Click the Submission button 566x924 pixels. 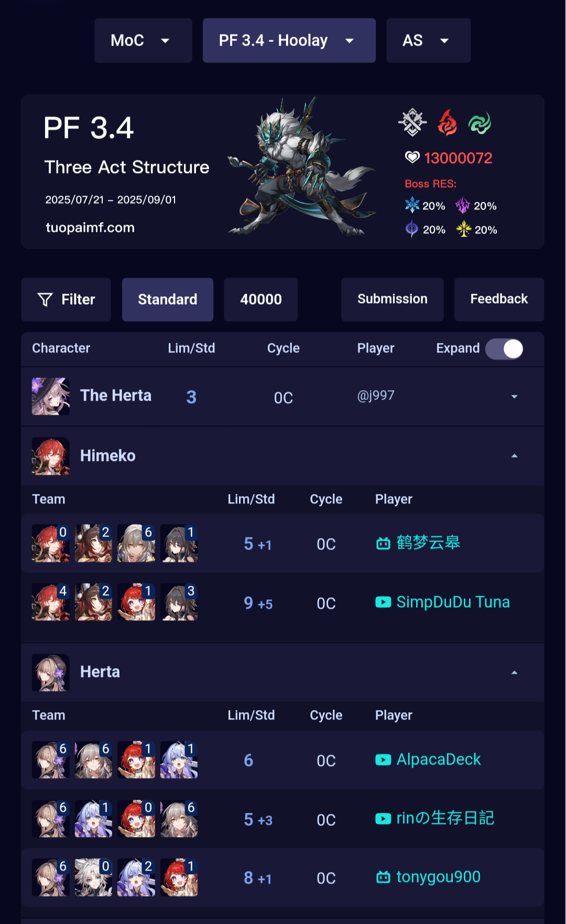pyautogui.click(x=393, y=299)
